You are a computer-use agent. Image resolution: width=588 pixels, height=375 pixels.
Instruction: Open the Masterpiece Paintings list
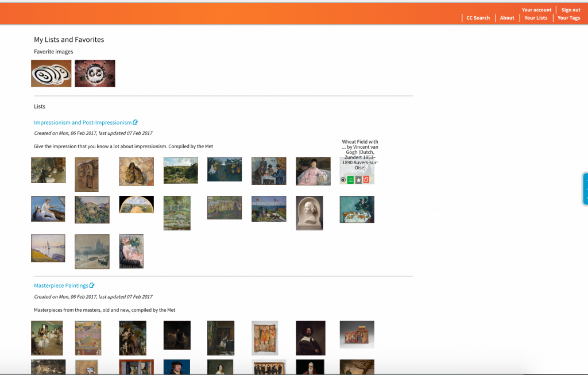coord(61,285)
